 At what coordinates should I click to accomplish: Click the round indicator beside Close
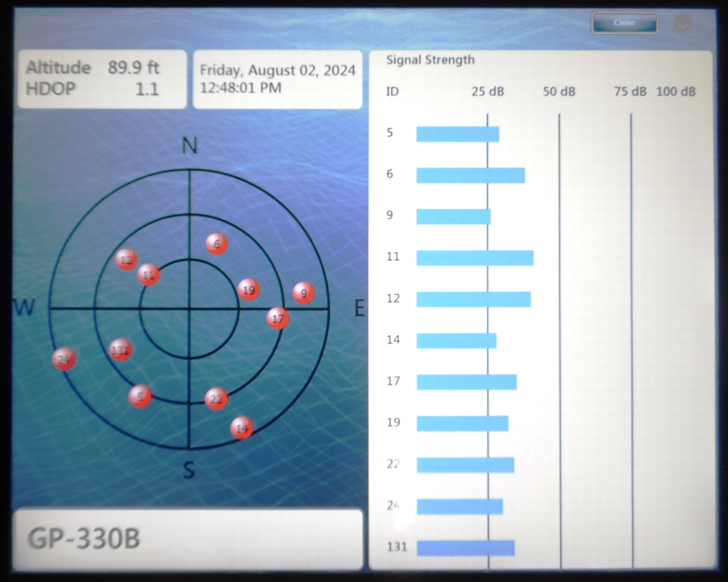tap(682, 23)
